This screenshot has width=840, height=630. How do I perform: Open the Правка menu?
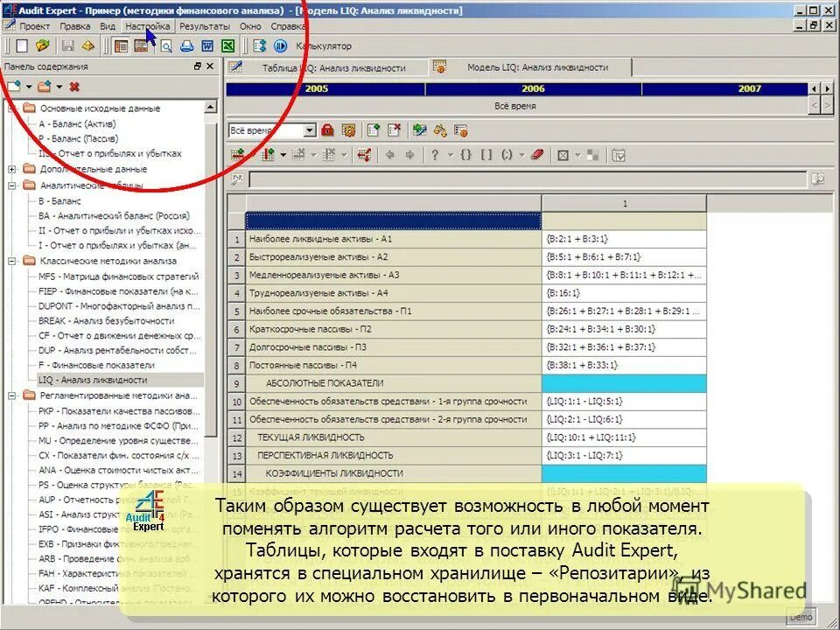click(75, 26)
